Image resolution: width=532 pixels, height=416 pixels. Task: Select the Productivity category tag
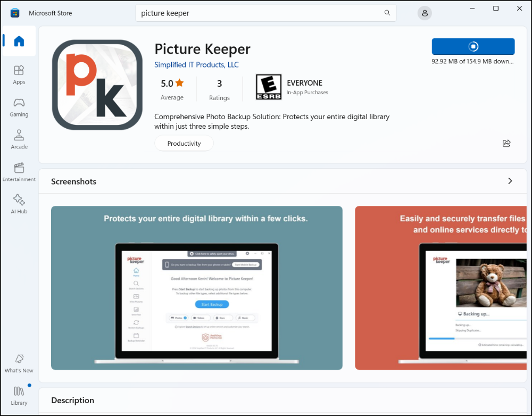tap(184, 144)
